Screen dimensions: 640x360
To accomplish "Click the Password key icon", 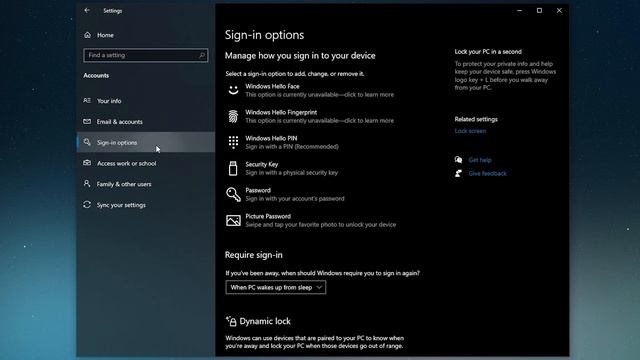I will pyautogui.click(x=233, y=194).
